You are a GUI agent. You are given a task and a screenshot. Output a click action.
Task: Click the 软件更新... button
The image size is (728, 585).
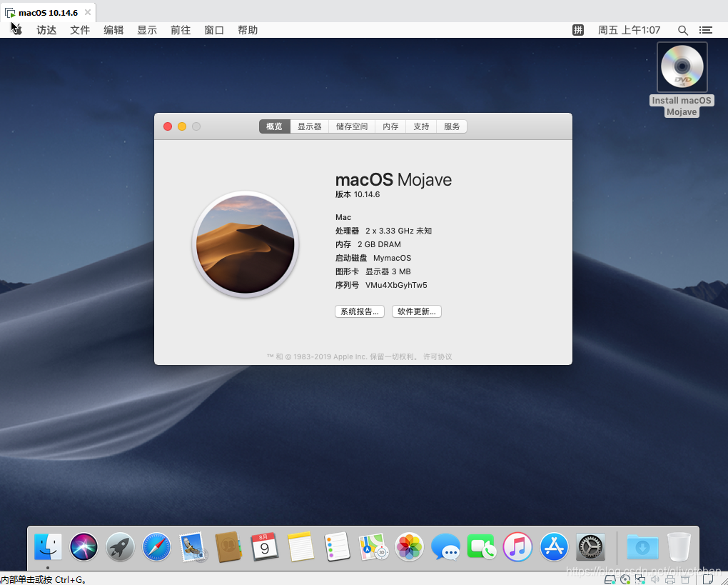[417, 311]
